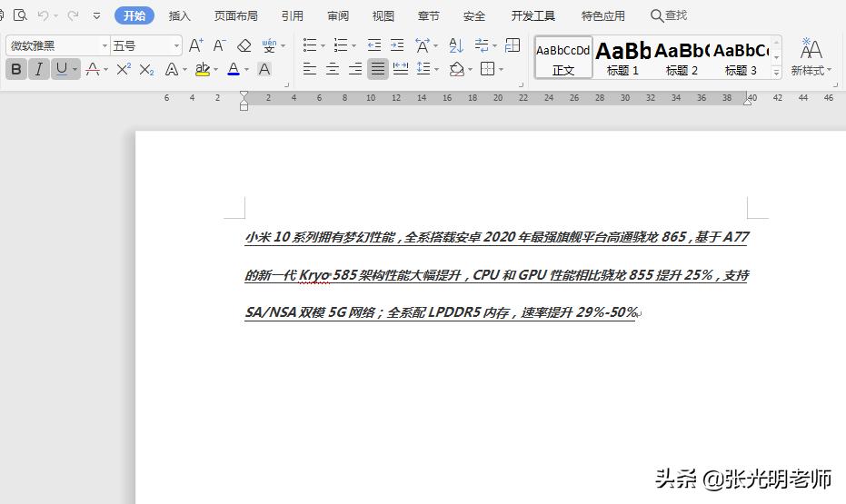Decrease paragraph indent
The height and width of the screenshot is (504, 846).
pyautogui.click(x=373, y=45)
